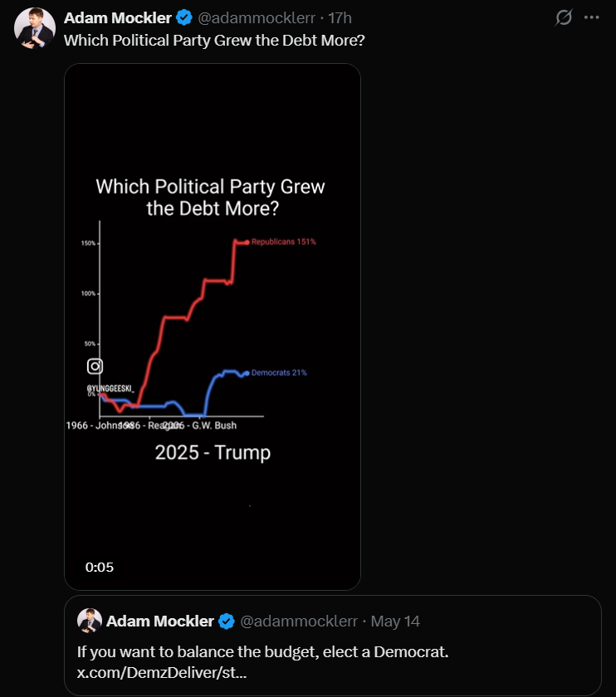Image resolution: width=616 pixels, height=697 pixels.
Task: Click the 0:05 video duration badge
Action: coord(100,568)
